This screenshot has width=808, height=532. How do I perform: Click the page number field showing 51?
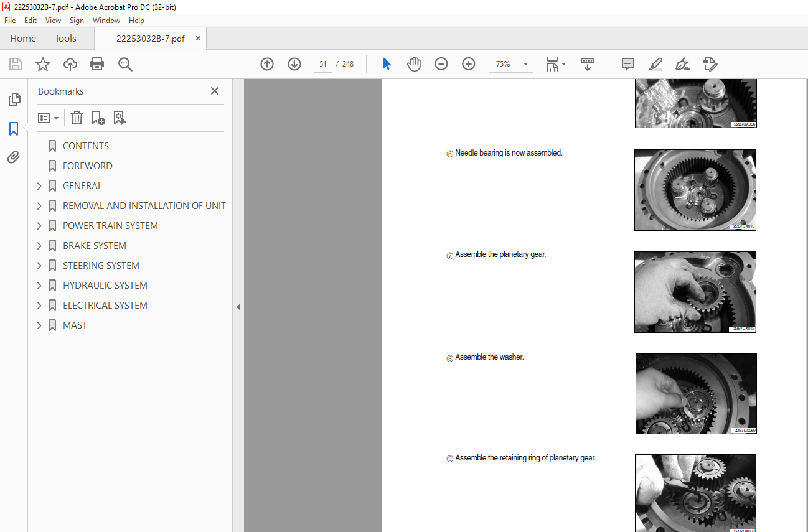(x=323, y=64)
